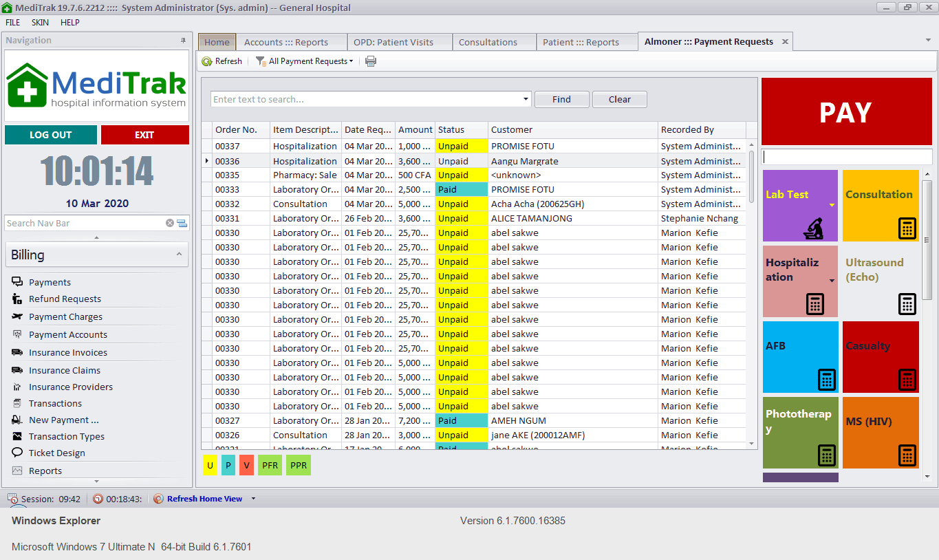Choose the Ultrasound (Echo) tile
939x560 pixels.
pos(881,281)
